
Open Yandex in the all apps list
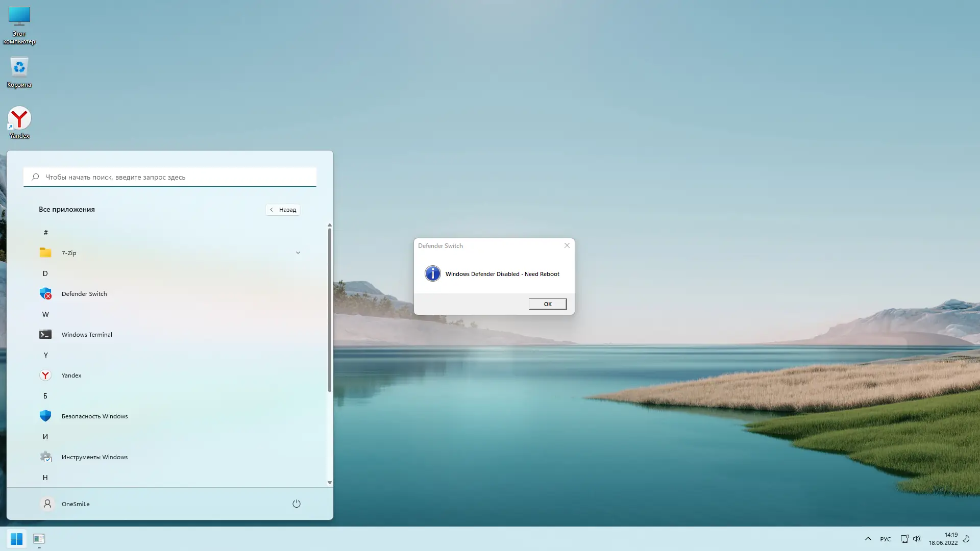pos(71,375)
